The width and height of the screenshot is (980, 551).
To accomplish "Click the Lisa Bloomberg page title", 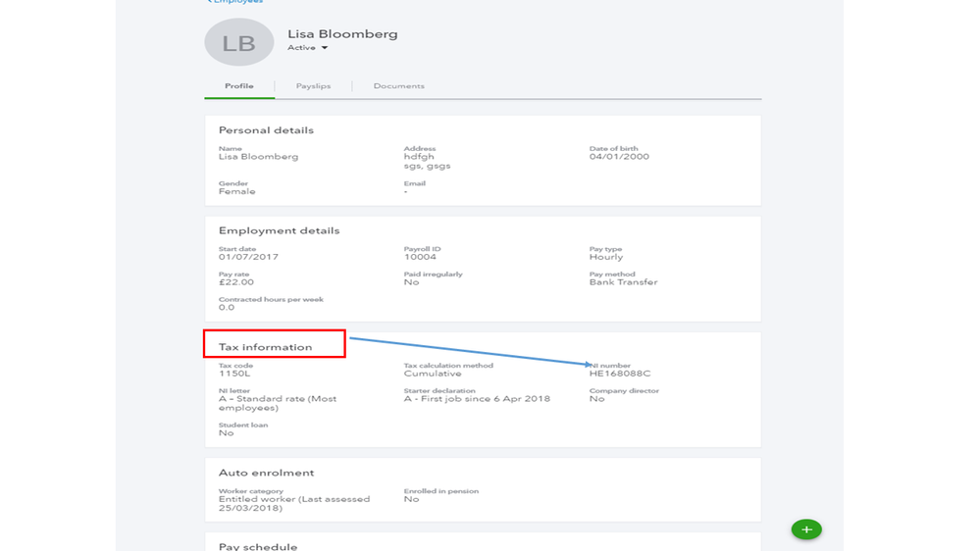I will 342,34.
